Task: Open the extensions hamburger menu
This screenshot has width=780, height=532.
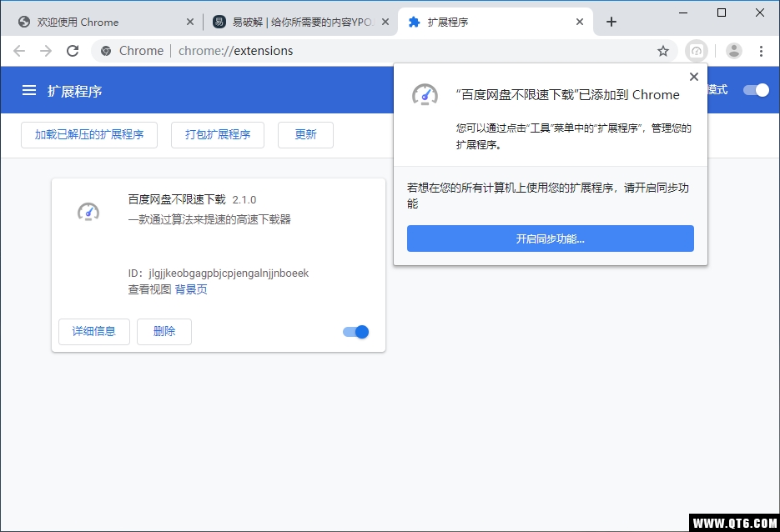Action: 29,91
